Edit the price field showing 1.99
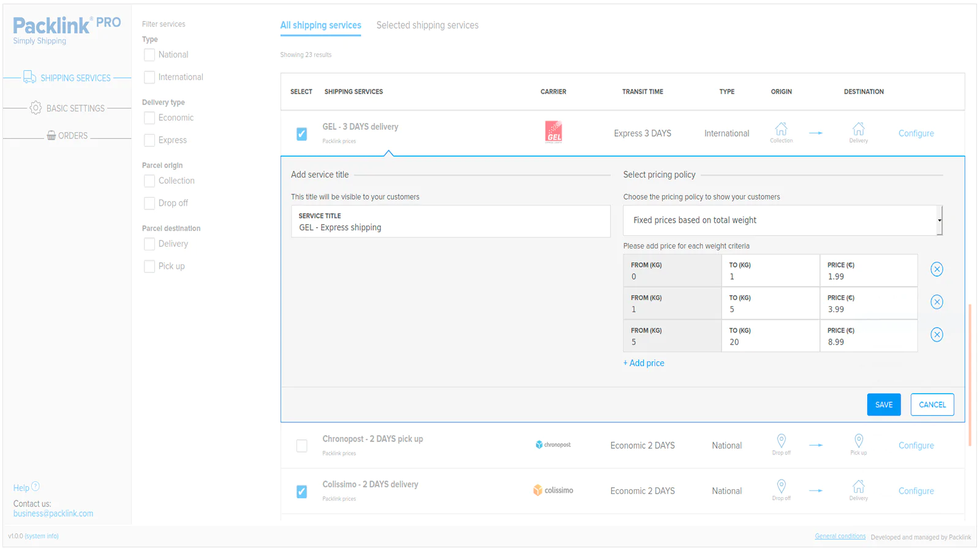 coord(869,271)
